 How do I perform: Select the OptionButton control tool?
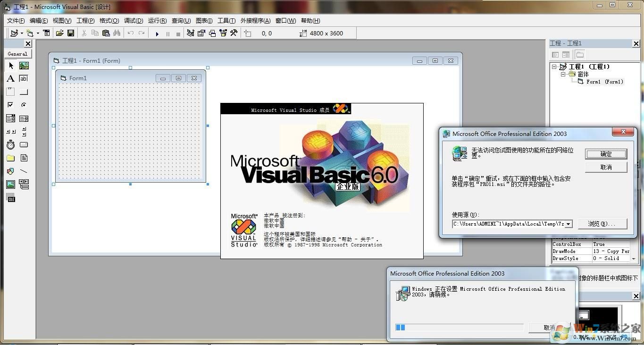coord(24,105)
